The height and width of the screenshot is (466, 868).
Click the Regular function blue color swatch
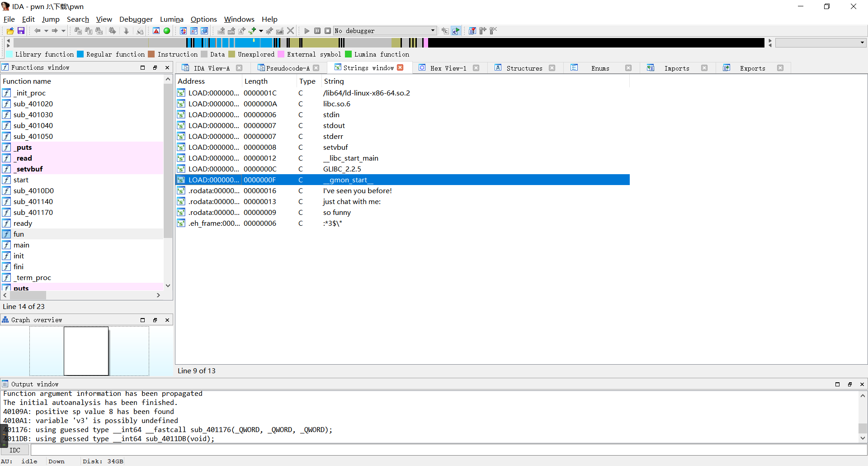click(x=80, y=54)
